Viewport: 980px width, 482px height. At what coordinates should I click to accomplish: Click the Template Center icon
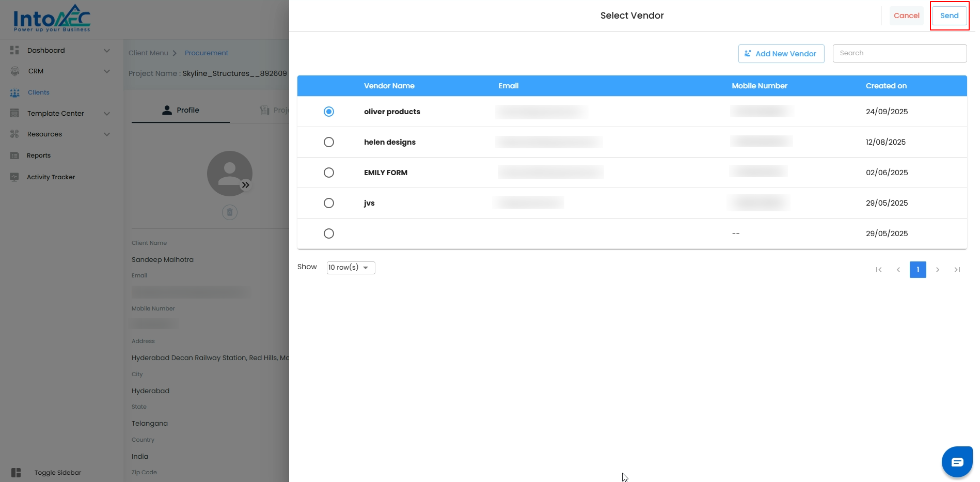14,113
